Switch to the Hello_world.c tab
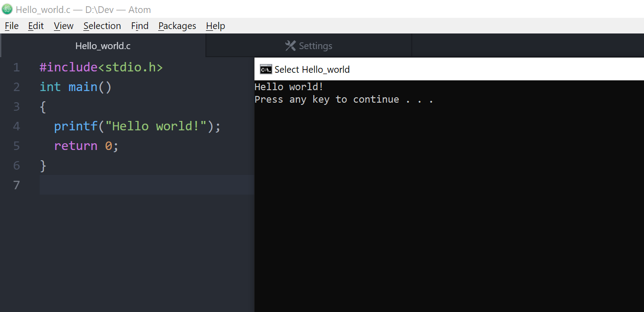644x312 pixels. pos(103,45)
